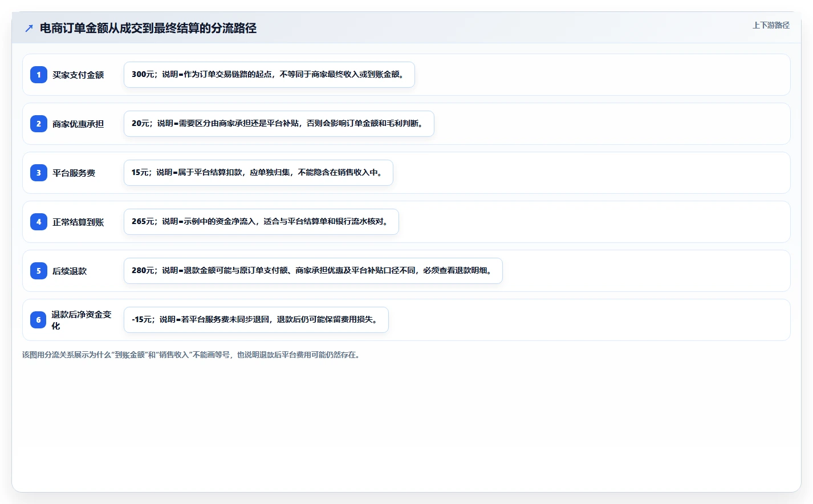This screenshot has height=504, width=813.
Task: Click the 280元 refund description box
Action: (313, 271)
